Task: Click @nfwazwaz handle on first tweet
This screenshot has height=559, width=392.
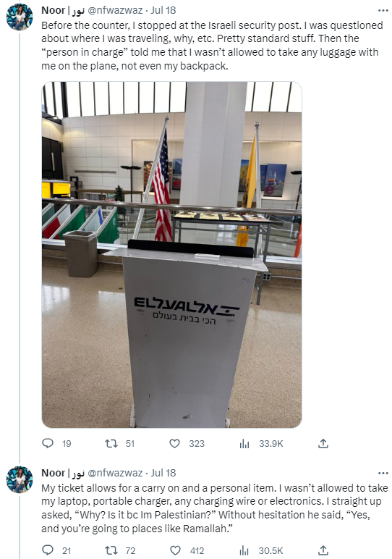Action: (x=115, y=10)
